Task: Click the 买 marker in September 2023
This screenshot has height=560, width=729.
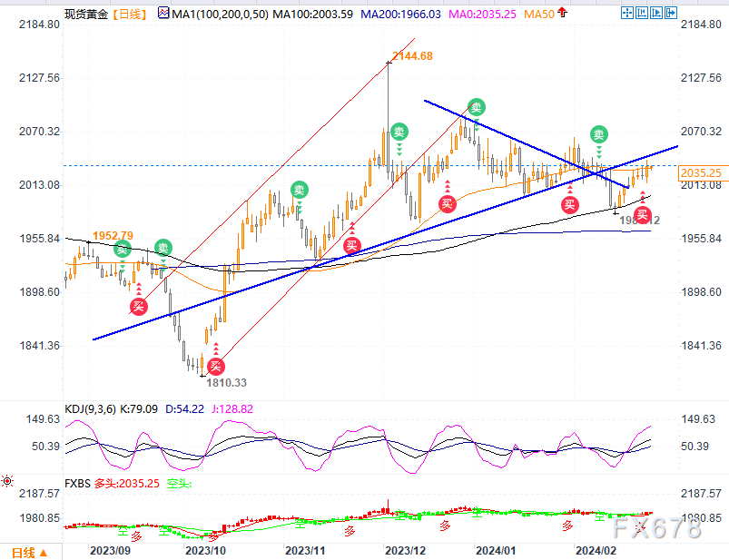Action: (x=139, y=306)
